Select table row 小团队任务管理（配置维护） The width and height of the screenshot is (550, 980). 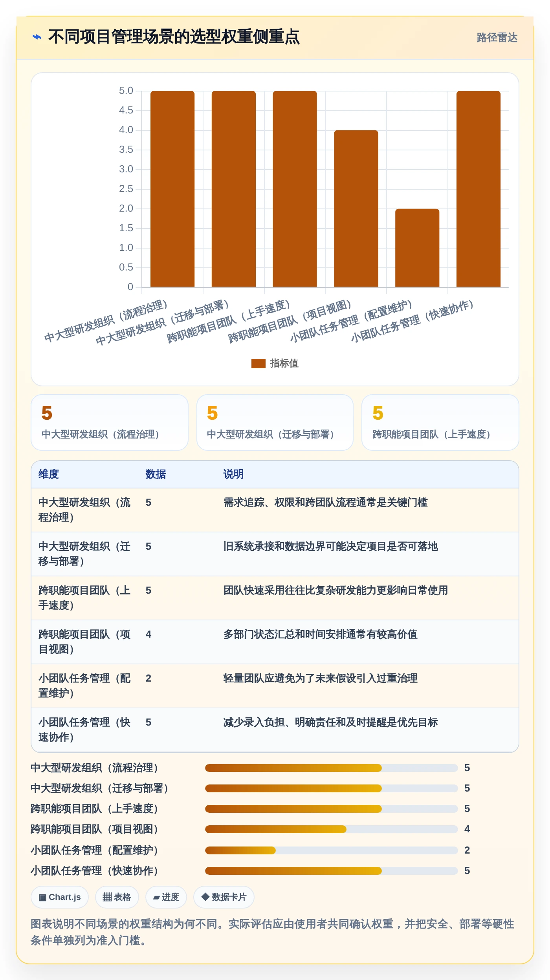275,686
